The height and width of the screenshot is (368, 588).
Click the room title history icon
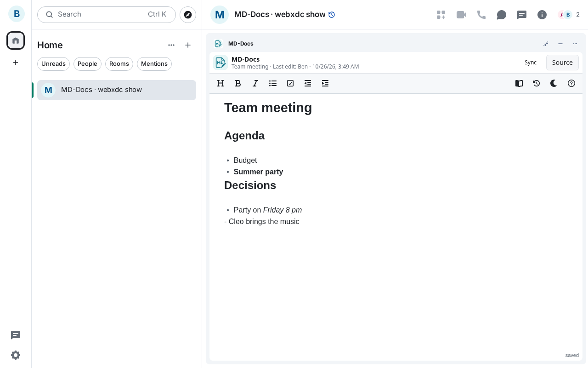(332, 15)
